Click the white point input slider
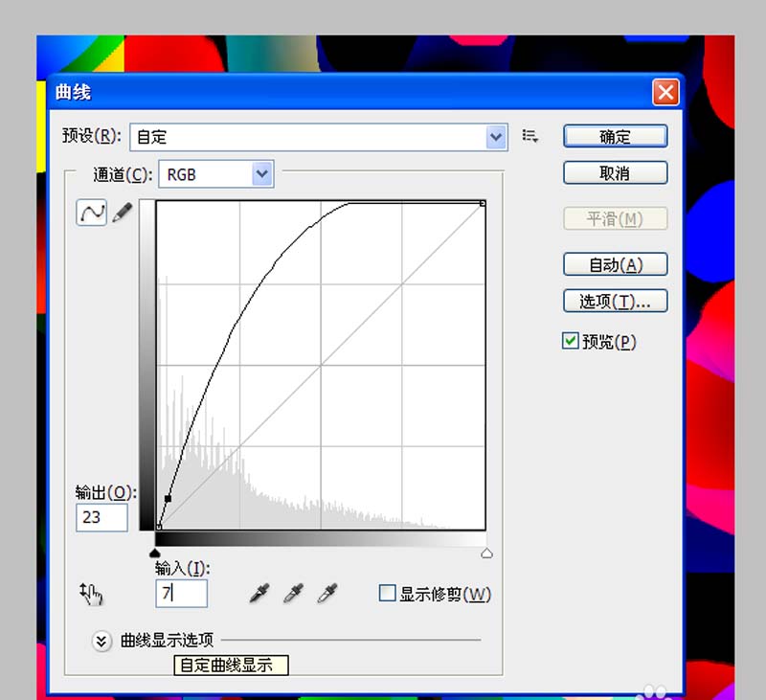 (486, 553)
